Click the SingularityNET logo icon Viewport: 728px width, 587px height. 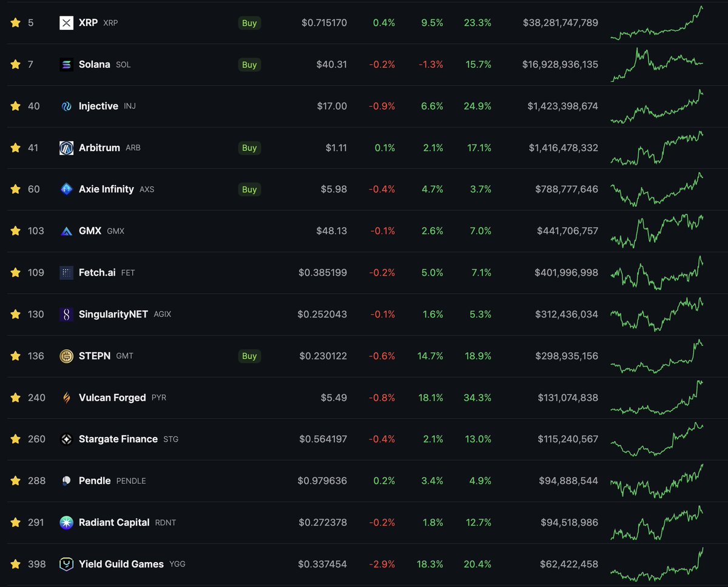67,314
